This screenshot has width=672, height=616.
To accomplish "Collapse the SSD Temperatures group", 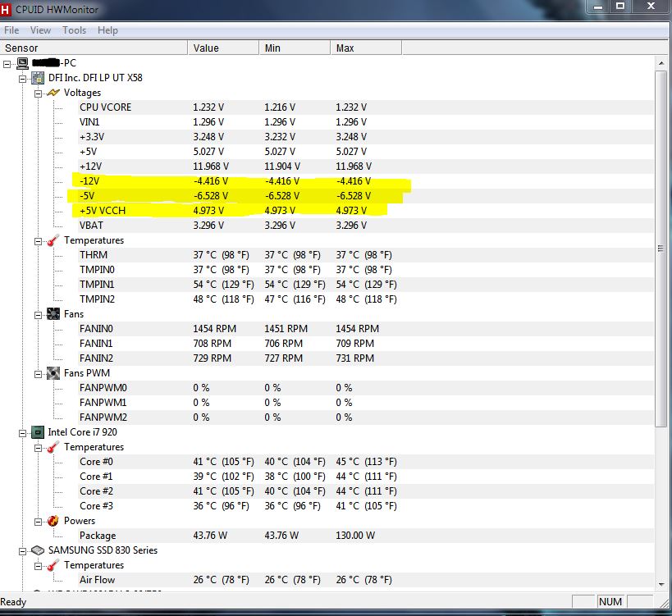I will [x=38, y=567].
